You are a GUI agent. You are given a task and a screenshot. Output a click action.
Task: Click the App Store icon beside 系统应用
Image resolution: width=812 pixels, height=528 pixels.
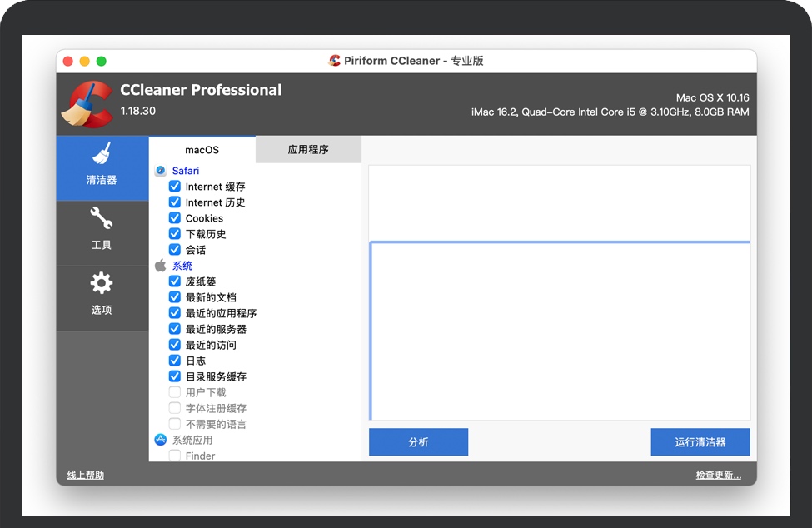pyautogui.click(x=161, y=440)
